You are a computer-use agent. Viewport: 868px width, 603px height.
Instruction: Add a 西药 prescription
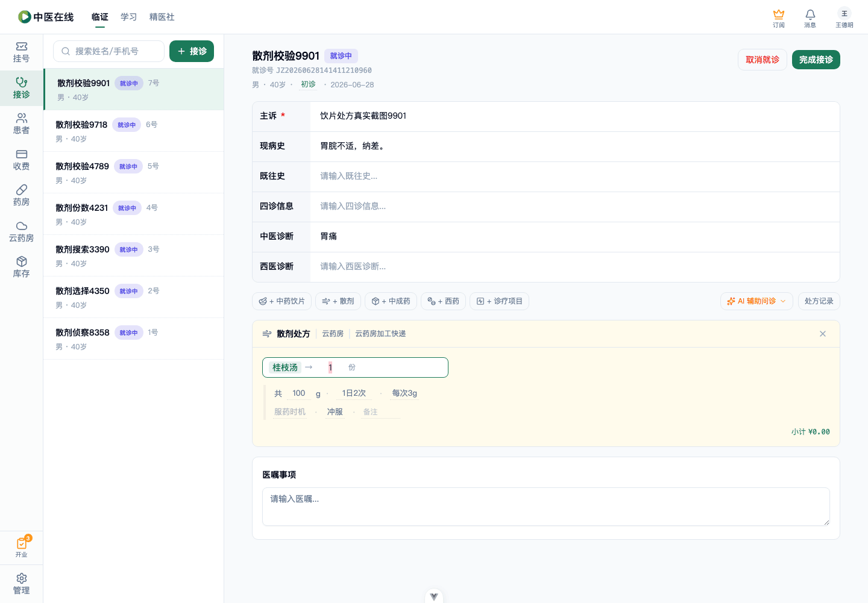click(x=443, y=301)
